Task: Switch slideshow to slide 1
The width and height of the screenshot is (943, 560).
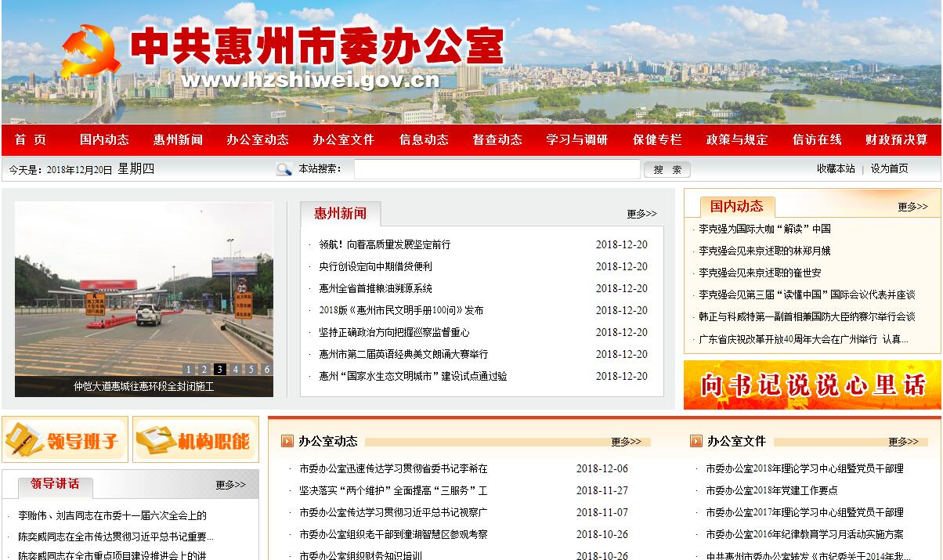Action: [x=188, y=370]
